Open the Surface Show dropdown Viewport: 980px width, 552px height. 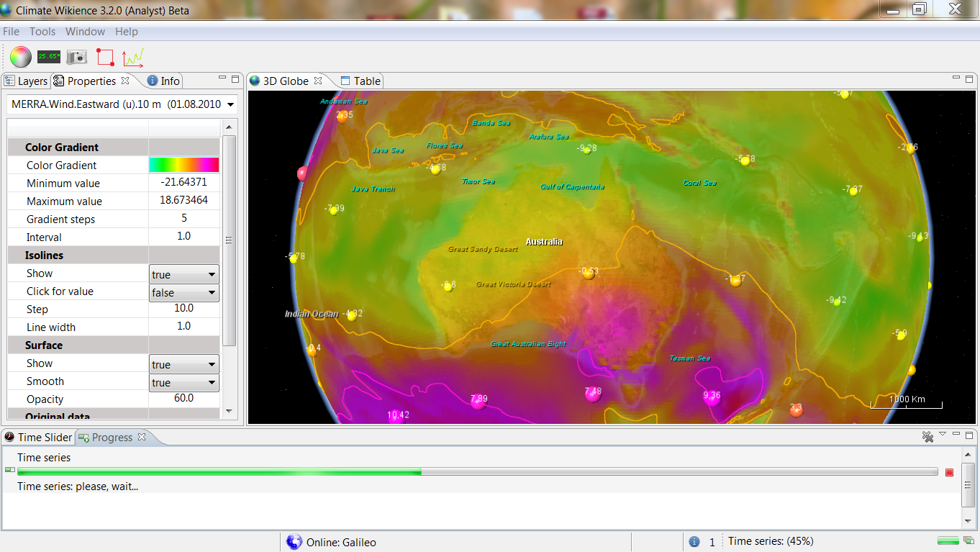click(x=184, y=364)
